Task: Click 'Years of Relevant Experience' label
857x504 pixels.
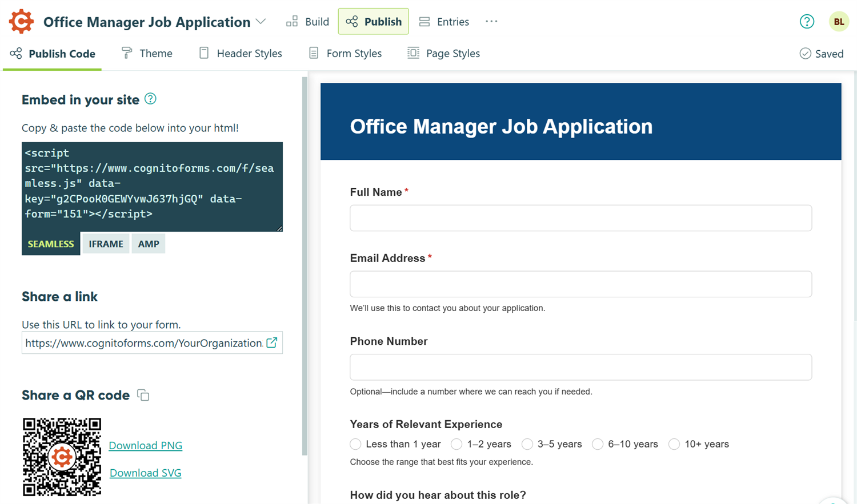Action: 426,424
